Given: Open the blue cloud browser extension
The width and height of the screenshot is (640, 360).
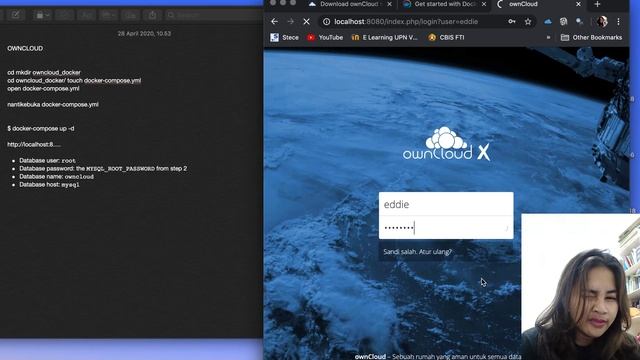Looking at the screenshot, I should pos(548,22).
